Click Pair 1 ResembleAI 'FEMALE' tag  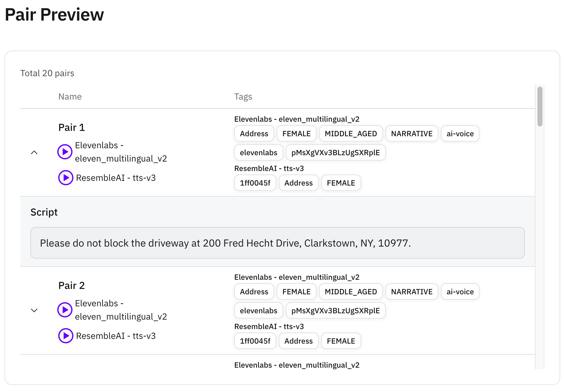click(x=341, y=183)
